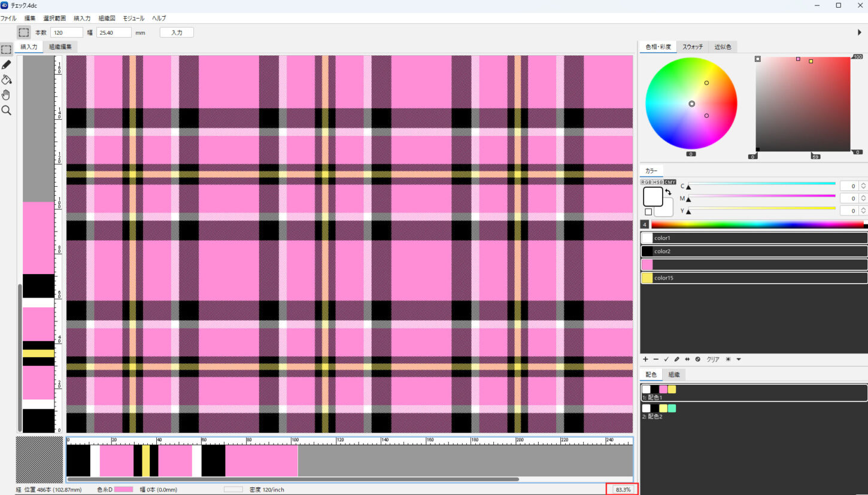Click the edit pencil icon in color toolbar
This screenshot has width=868, height=495.
[x=676, y=359]
